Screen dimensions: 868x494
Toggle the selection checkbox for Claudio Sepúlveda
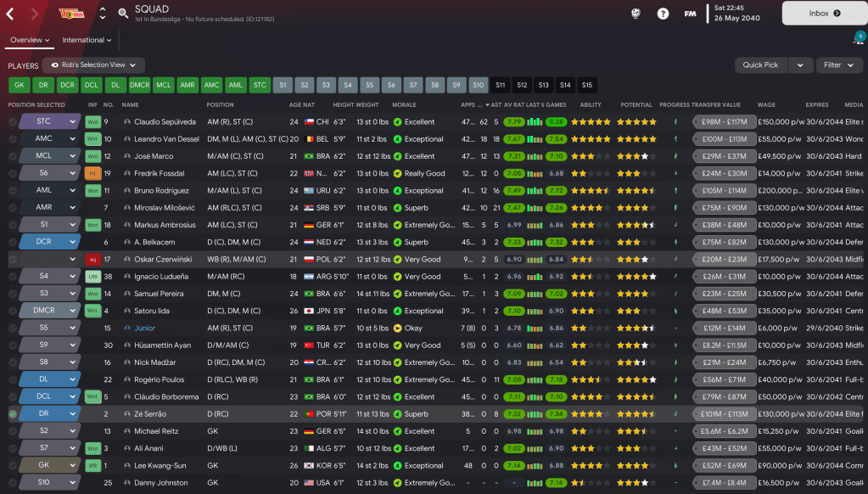coord(12,122)
